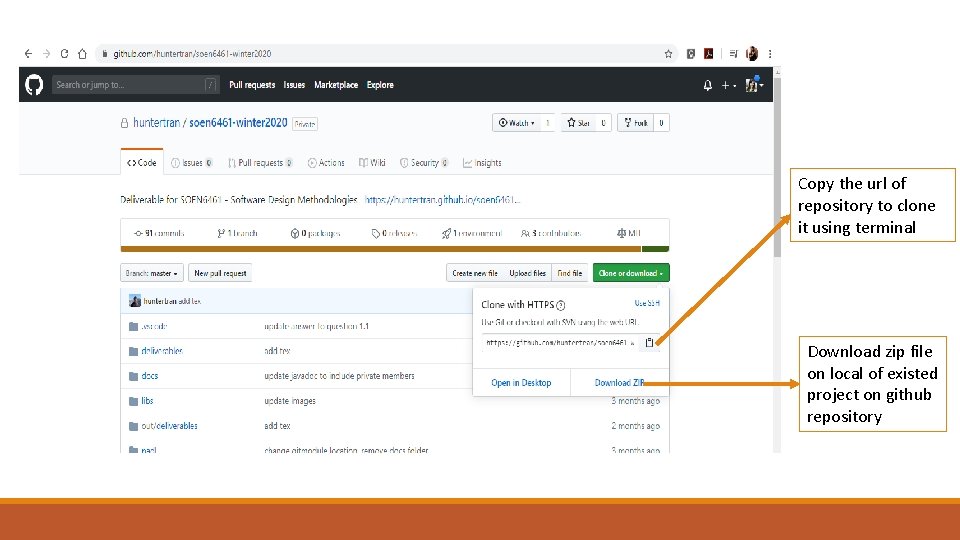Open the libs folder
This screenshot has height=540, width=960.
pyautogui.click(x=147, y=401)
